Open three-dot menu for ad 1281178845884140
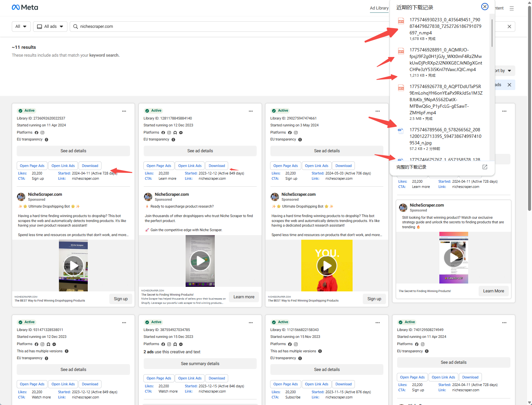This screenshot has height=405, width=532. 251,111
